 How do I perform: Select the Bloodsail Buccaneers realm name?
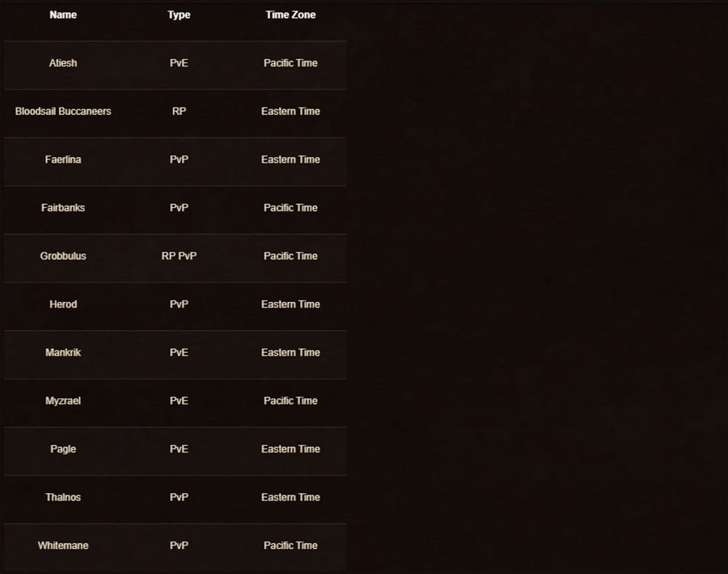pyautogui.click(x=63, y=112)
